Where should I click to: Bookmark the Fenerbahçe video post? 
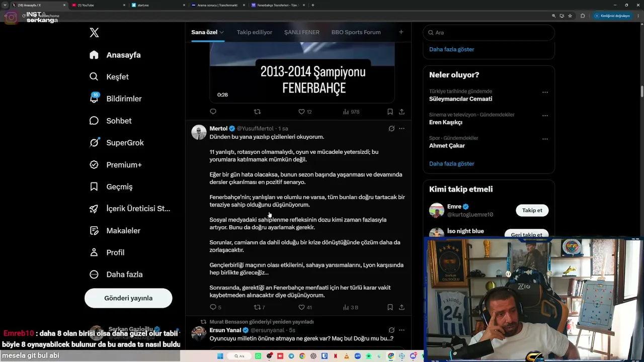(x=390, y=112)
